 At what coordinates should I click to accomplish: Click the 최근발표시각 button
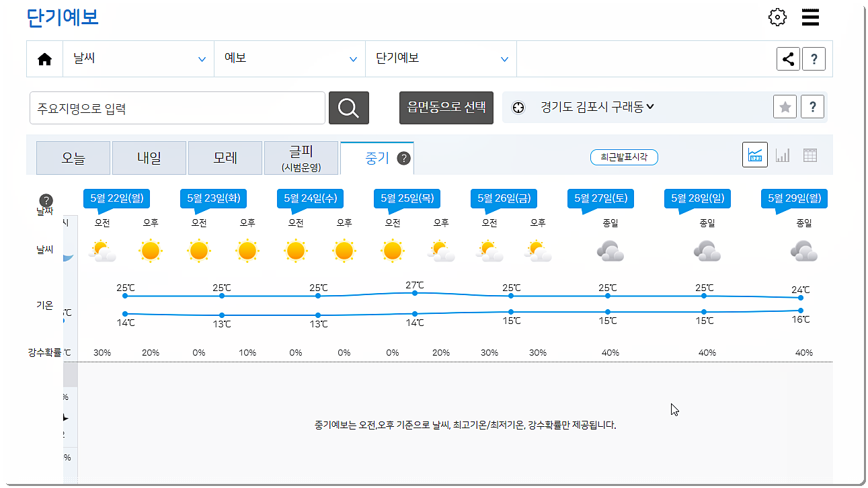tap(624, 157)
